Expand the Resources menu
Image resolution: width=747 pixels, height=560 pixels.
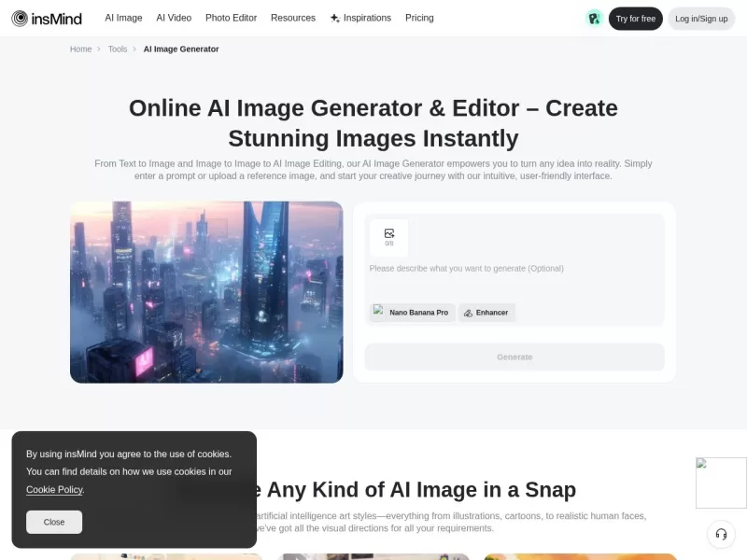point(292,18)
